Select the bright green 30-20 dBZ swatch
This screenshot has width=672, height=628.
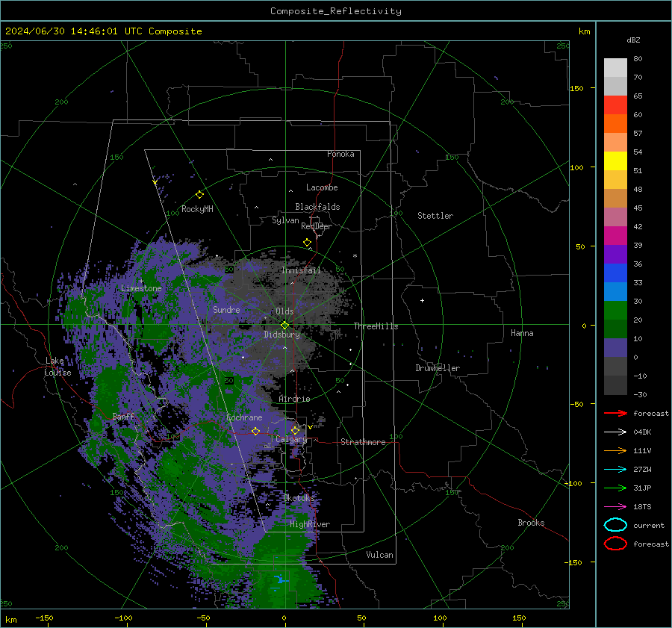[615, 311]
